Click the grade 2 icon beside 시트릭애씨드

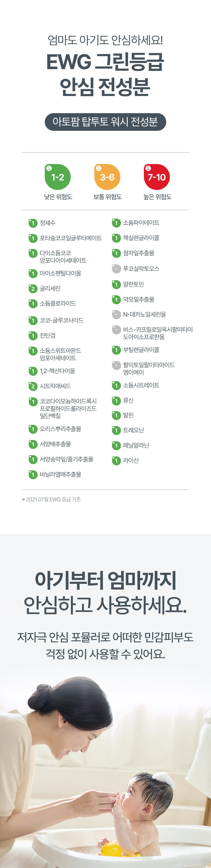coord(33,386)
